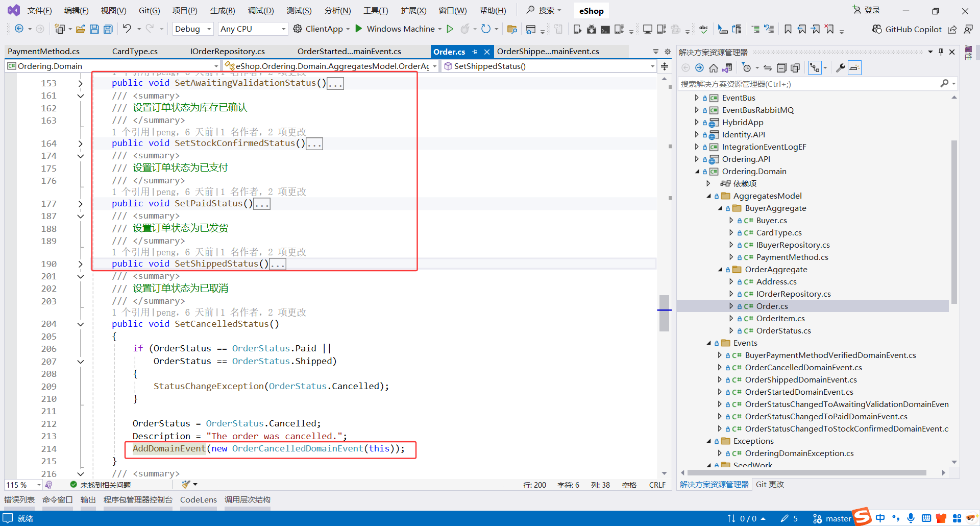Open Solution Explorer Properties wrench icon
Screen dimensions: 980x526
tap(840, 68)
